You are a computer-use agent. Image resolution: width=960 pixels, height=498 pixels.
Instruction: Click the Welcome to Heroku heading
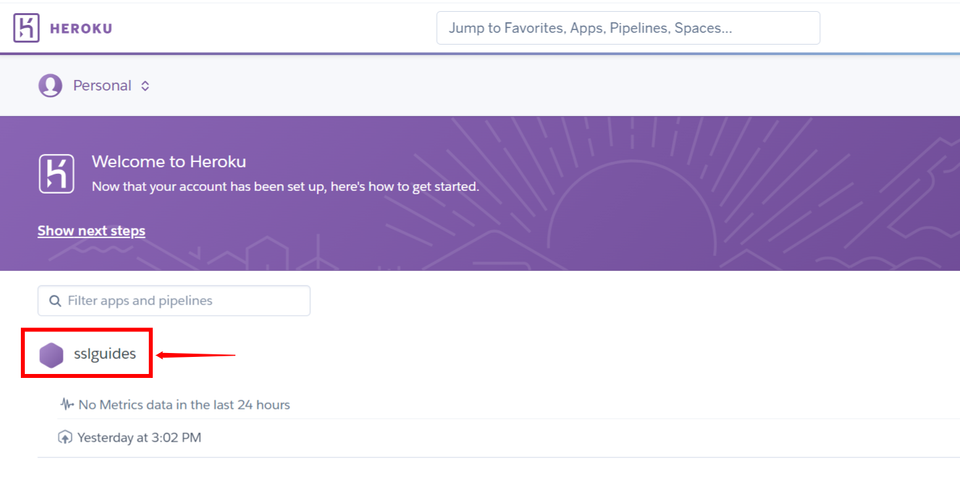(x=168, y=161)
